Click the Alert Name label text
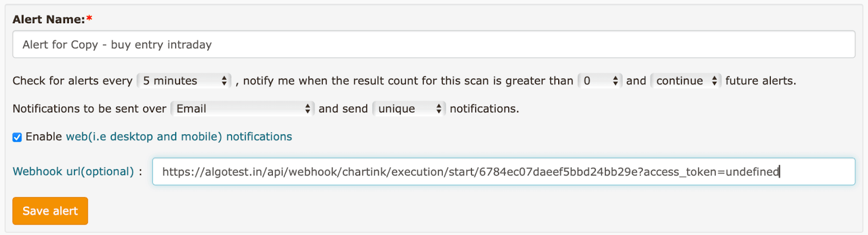 [x=48, y=19]
